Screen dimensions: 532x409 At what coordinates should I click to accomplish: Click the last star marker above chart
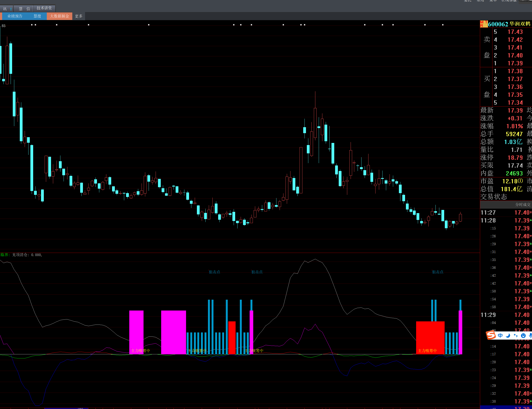click(443, 25)
